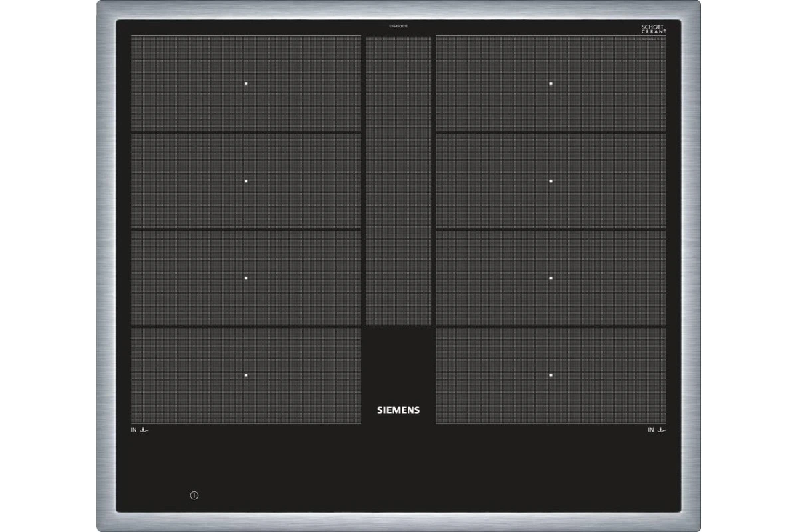Select the left column's bottom cooking zone
This screenshot has width=798, height=532.
pyautogui.click(x=246, y=375)
